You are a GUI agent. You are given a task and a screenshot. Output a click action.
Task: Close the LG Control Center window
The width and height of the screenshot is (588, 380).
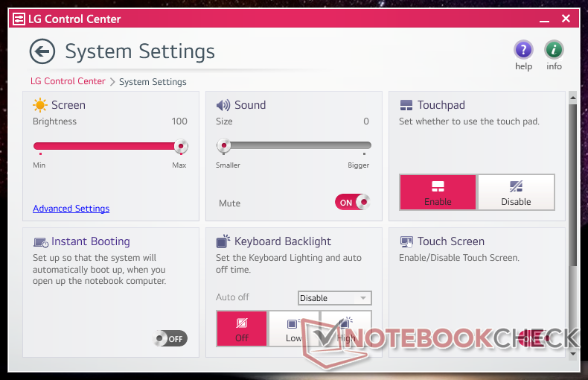pos(566,19)
